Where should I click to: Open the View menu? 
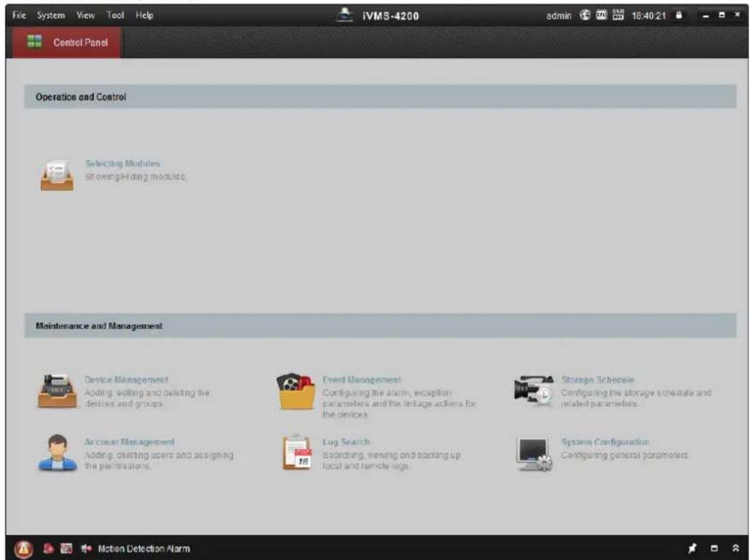(85, 15)
